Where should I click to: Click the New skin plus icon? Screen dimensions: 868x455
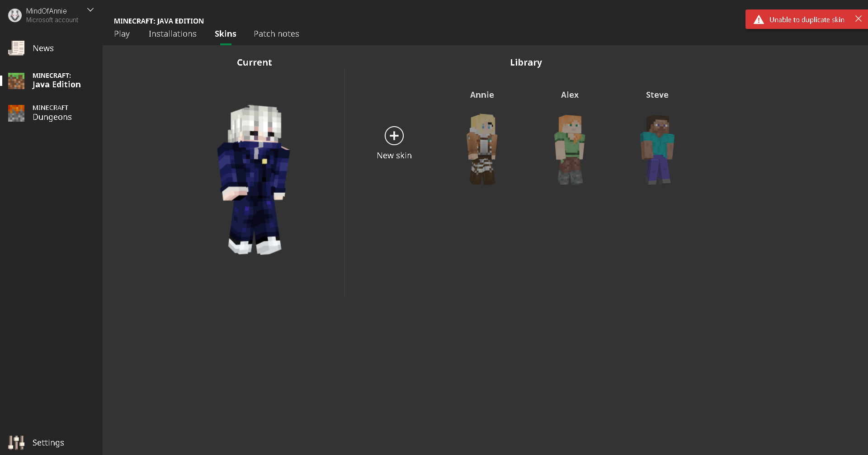coord(394,136)
